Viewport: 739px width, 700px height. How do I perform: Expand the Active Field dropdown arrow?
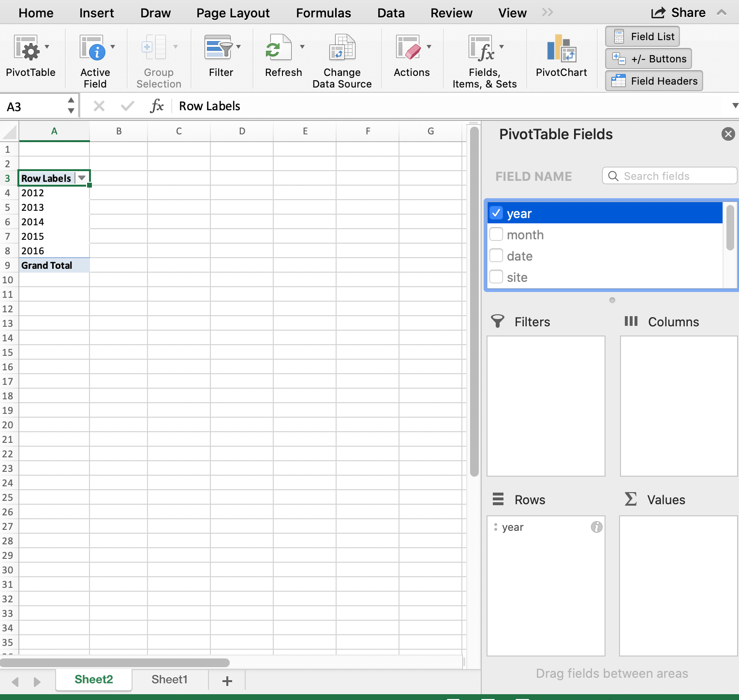point(113,46)
